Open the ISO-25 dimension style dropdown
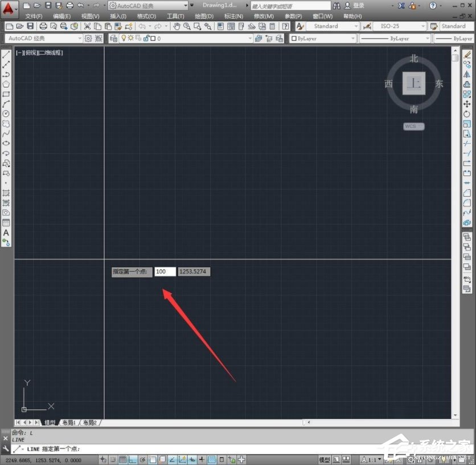Image resolution: width=476 pixels, height=465 pixels. (399, 26)
